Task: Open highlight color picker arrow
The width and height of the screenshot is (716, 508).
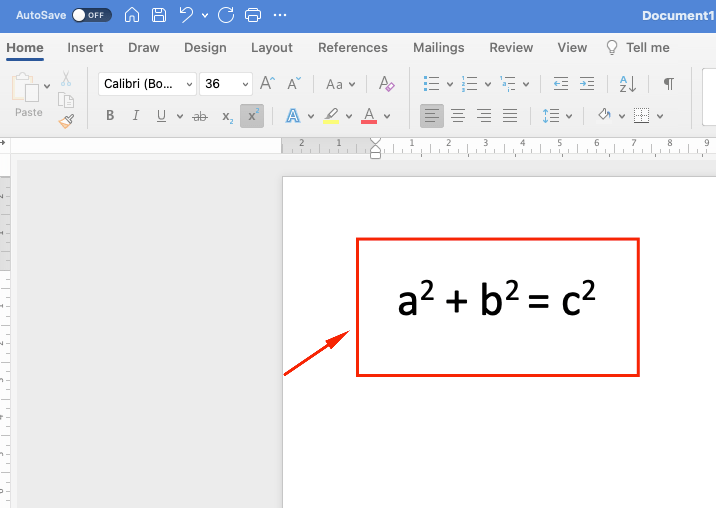Action: click(x=349, y=116)
